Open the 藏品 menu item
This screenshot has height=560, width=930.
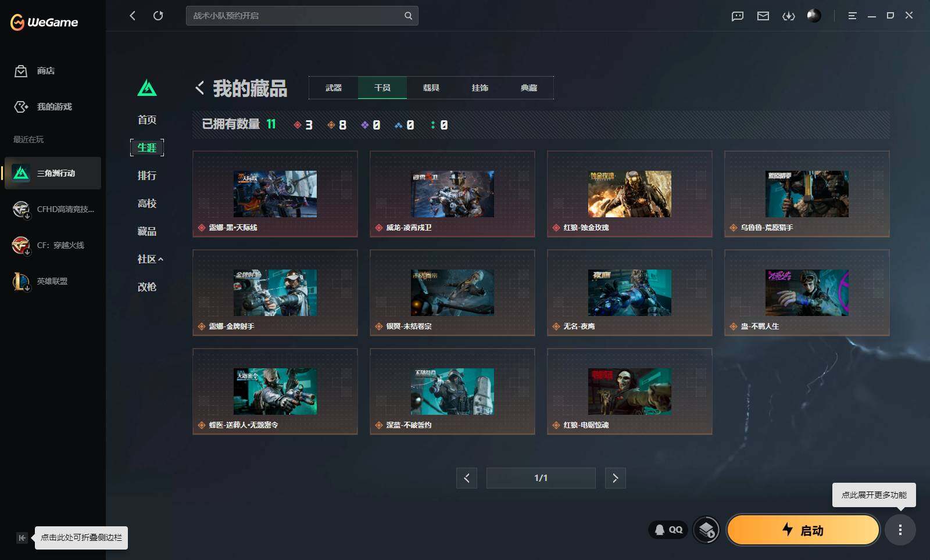click(x=147, y=231)
